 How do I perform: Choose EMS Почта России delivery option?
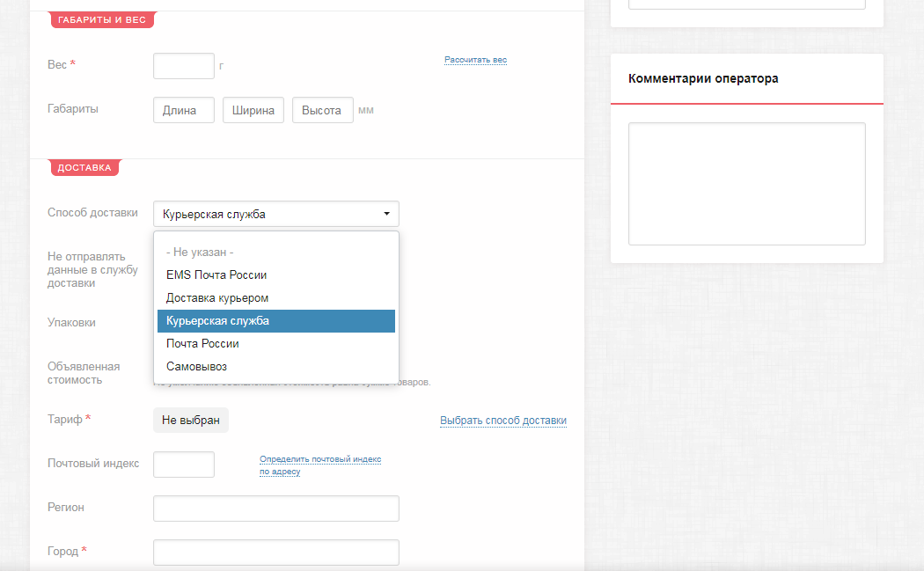click(275, 275)
